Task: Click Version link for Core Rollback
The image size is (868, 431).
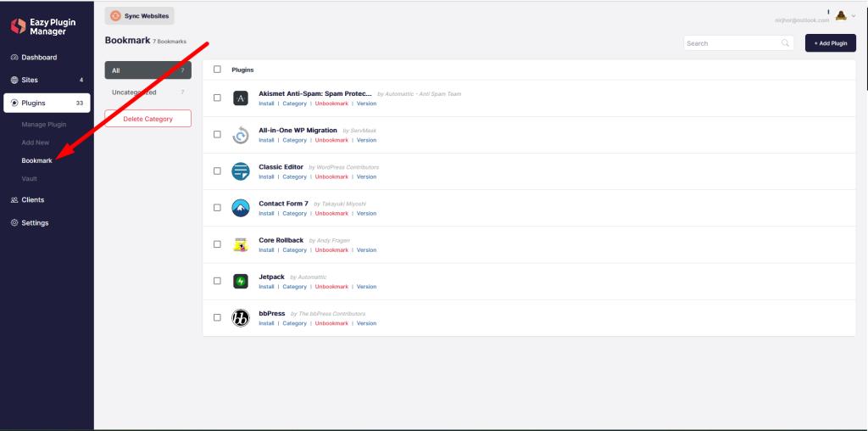Action: 366,249
